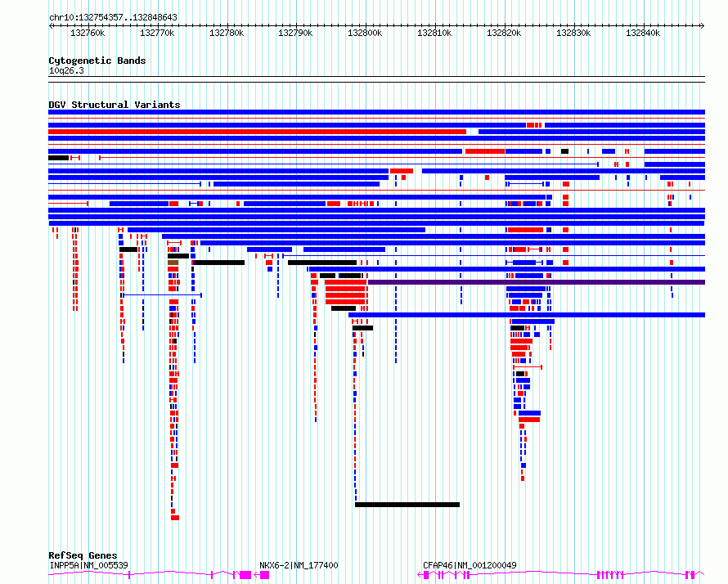Viewport: 728px width, 584px height.
Task: Select the RefSeq Genes track title
Action: click(x=83, y=555)
